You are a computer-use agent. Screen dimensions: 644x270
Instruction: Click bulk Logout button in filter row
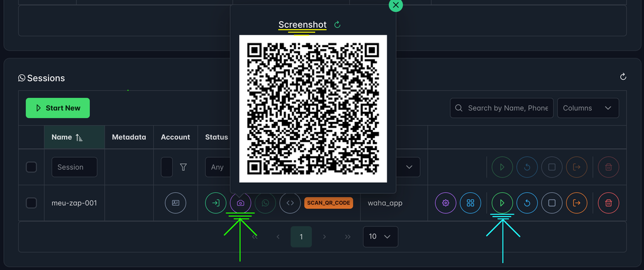pos(577,167)
